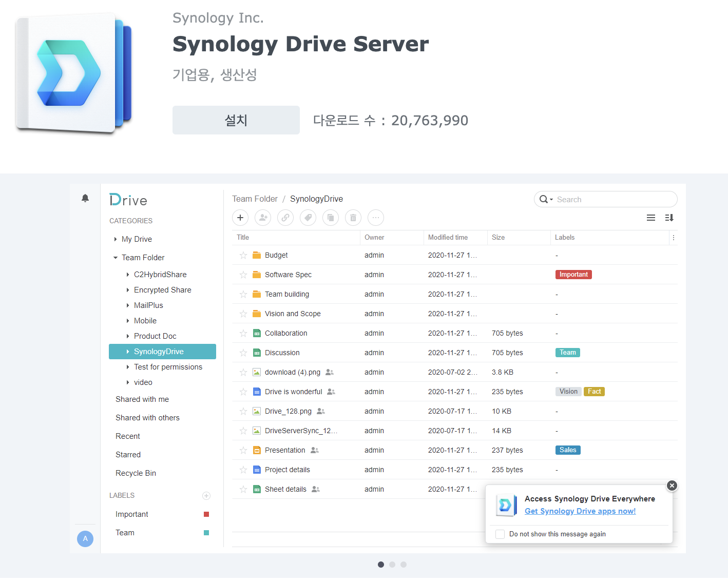The width and height of the screenshot is (728, 582).
Task: Star the Software Spec folder
Action: [243, 275]
